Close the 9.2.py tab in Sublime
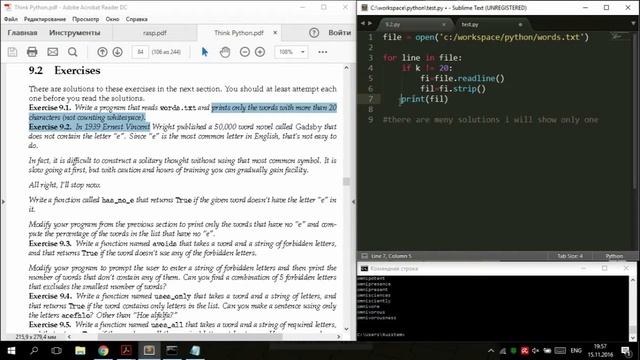This screenshot has height=360, width=640. click(444, 24)
